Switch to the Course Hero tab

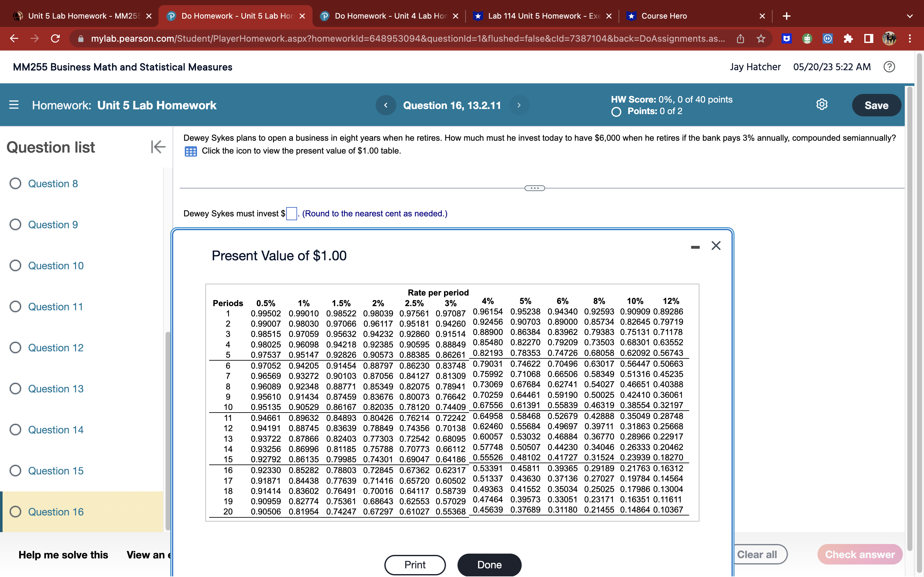[664, 16]
